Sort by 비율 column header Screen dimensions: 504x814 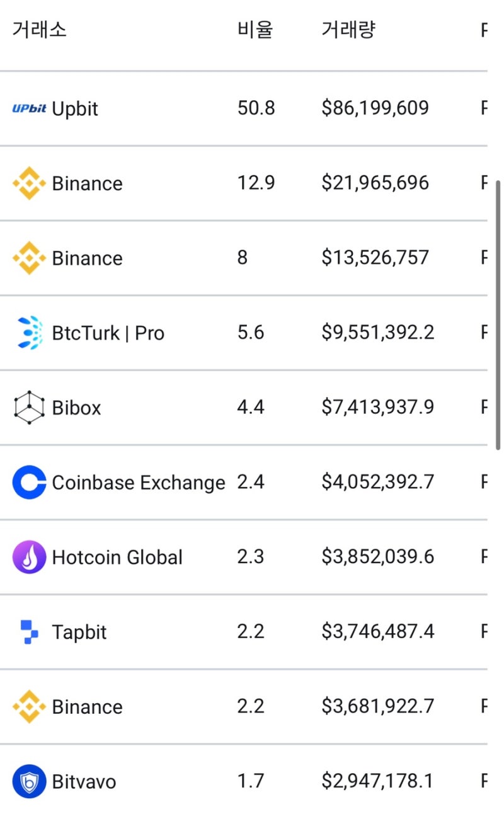click(255, 30)
